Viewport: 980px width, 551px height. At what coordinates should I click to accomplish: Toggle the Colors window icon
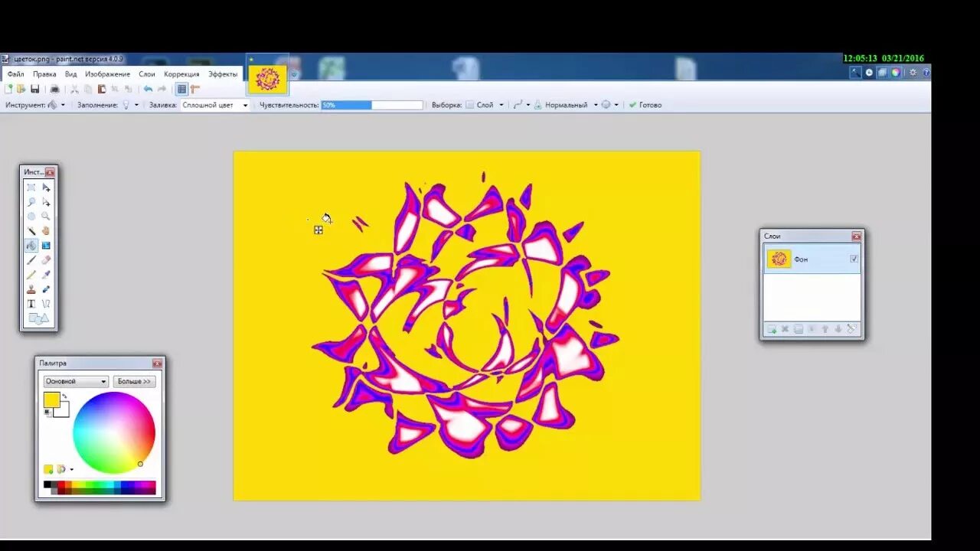(895, 72)
